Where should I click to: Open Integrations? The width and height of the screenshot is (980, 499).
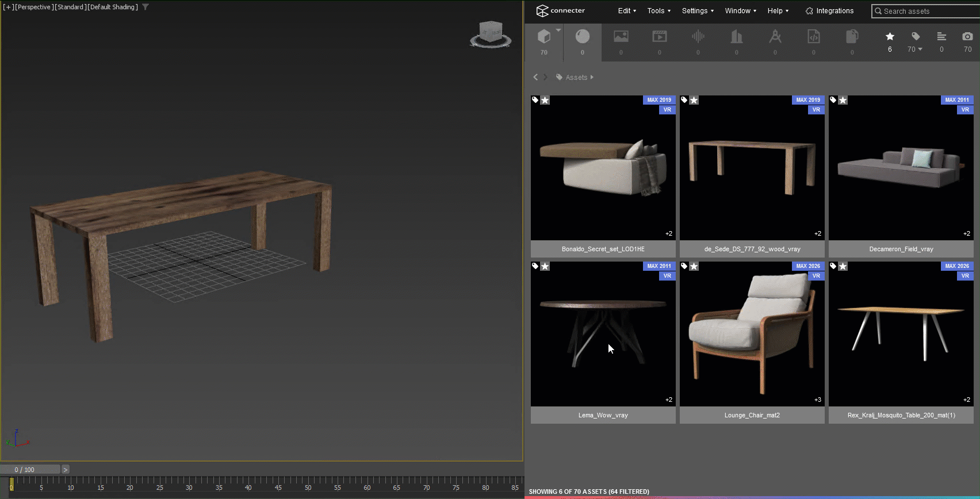[x=829, y=11]
